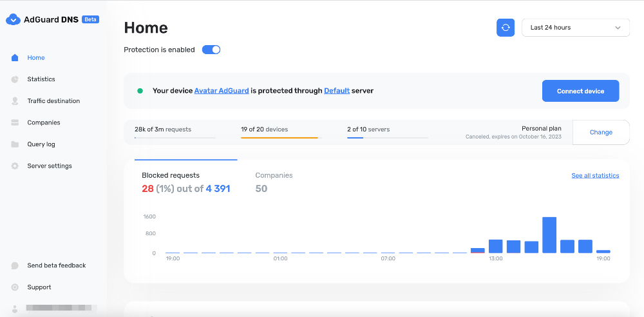Click the Query log folder icon
Screen dimensions: 644x317
[15, 144]
